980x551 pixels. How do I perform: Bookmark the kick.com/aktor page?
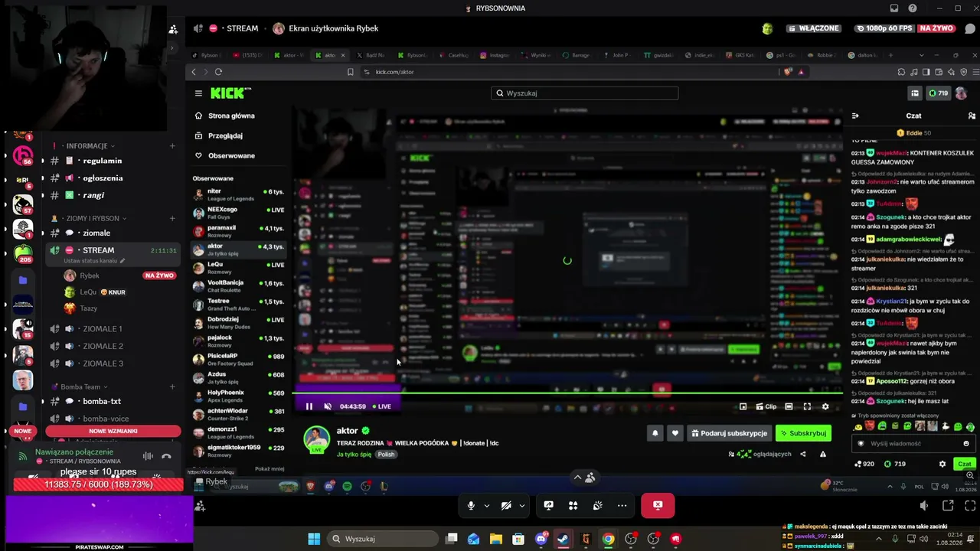click(x=350, y=72)
